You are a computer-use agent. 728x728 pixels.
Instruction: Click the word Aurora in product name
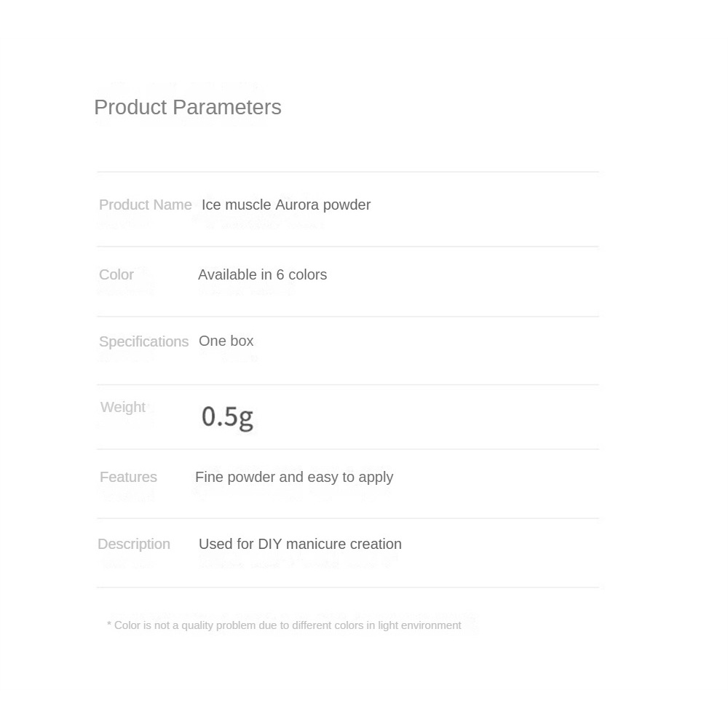(x=297, y=205)
